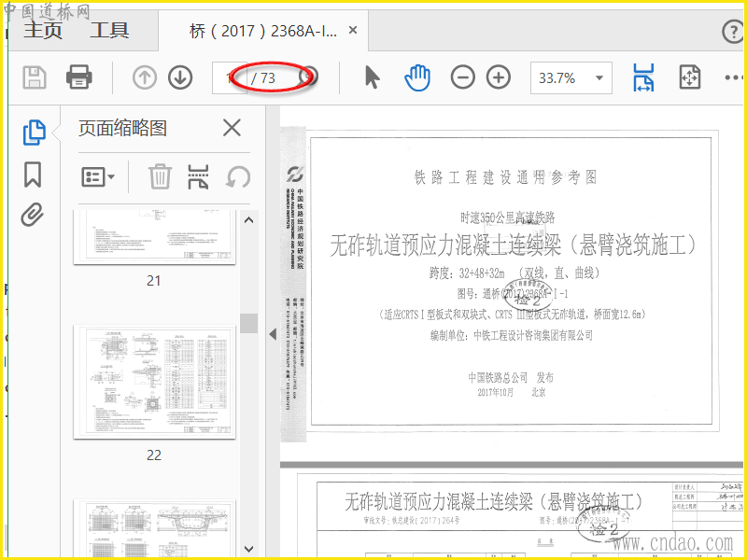747x560 pixels.
Task: Close the 页面缩略图 panel
Action: [232, 128]
